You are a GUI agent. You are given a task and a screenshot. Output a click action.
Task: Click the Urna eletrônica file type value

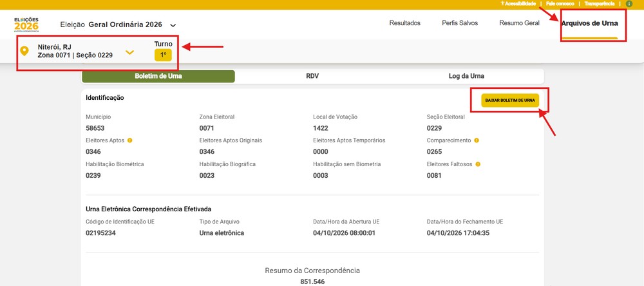click(222, 233)
